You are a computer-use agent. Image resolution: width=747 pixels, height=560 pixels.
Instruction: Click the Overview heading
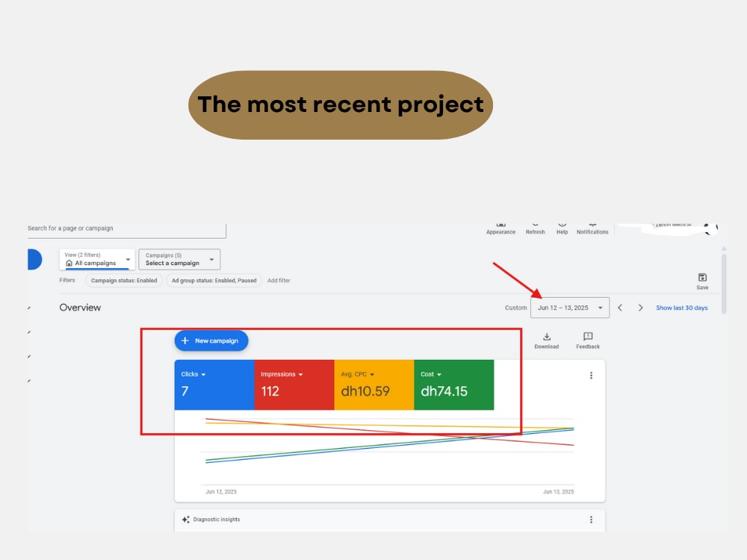(x=80, y=308)
